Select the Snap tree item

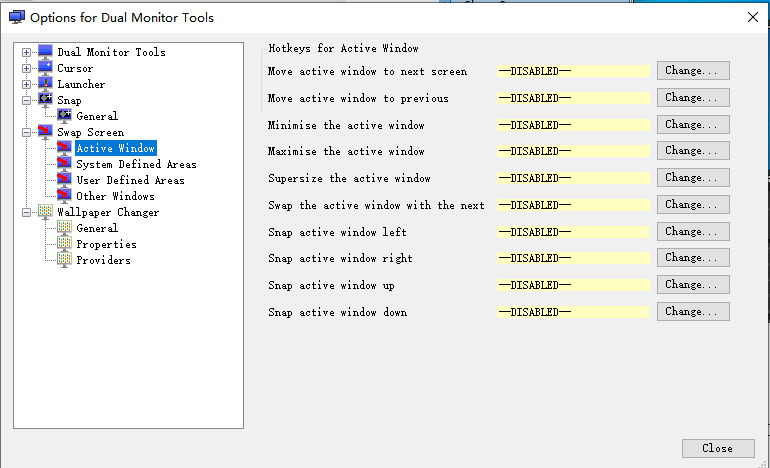point(69,100)
